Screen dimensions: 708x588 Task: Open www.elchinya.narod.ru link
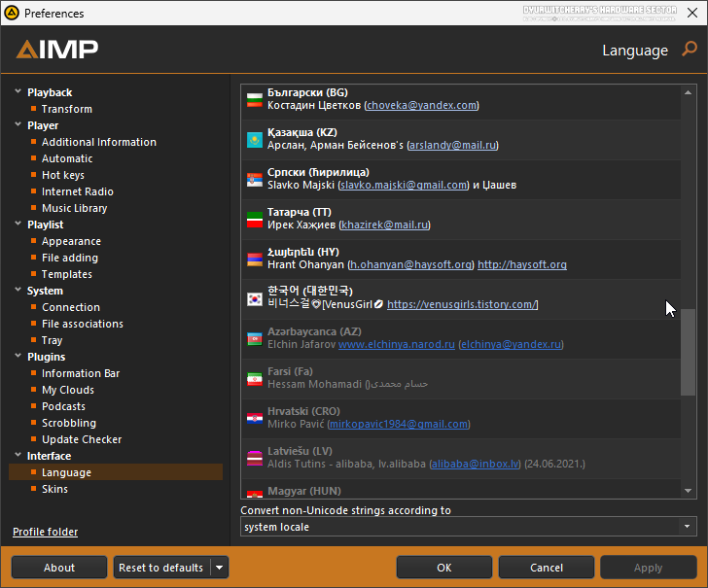tap(397, 344)
